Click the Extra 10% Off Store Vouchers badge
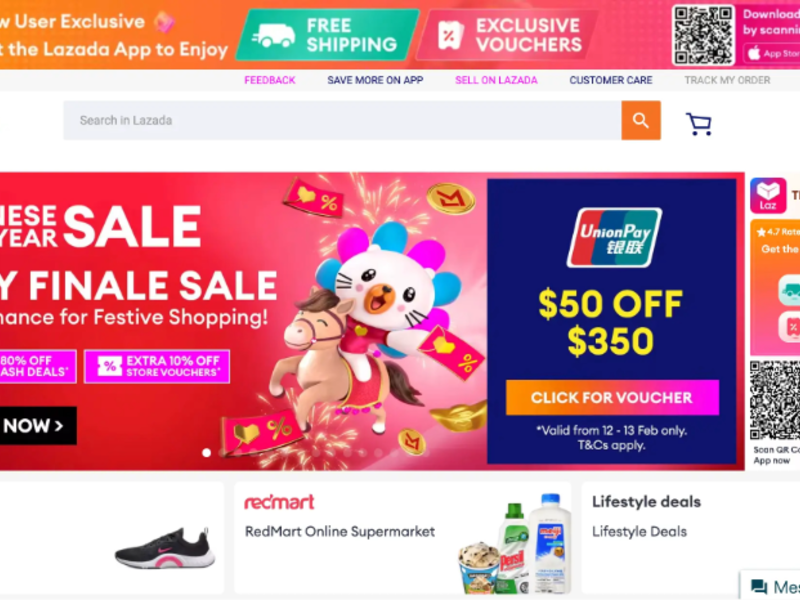800x600 pixels. [x=157, y=366]
